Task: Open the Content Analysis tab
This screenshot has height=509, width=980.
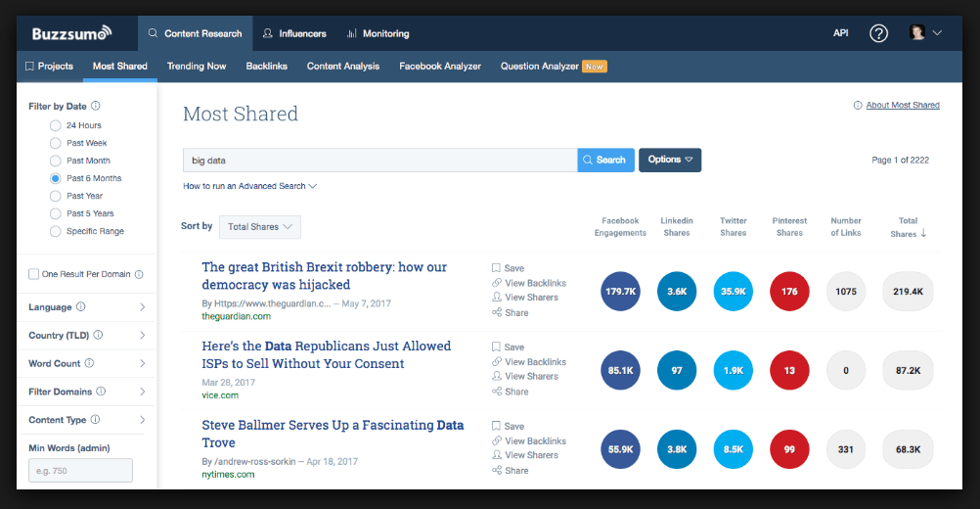Action: [343, 66]
